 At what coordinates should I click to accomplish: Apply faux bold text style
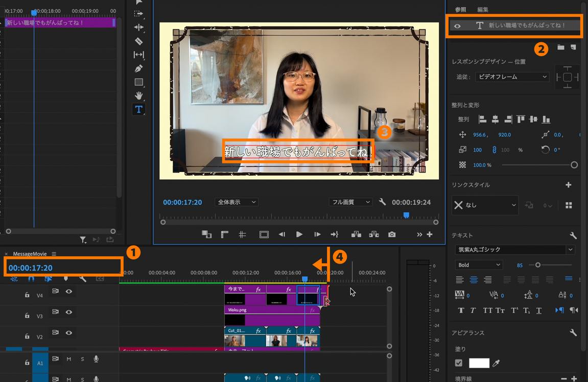click(x=461, y=311)
